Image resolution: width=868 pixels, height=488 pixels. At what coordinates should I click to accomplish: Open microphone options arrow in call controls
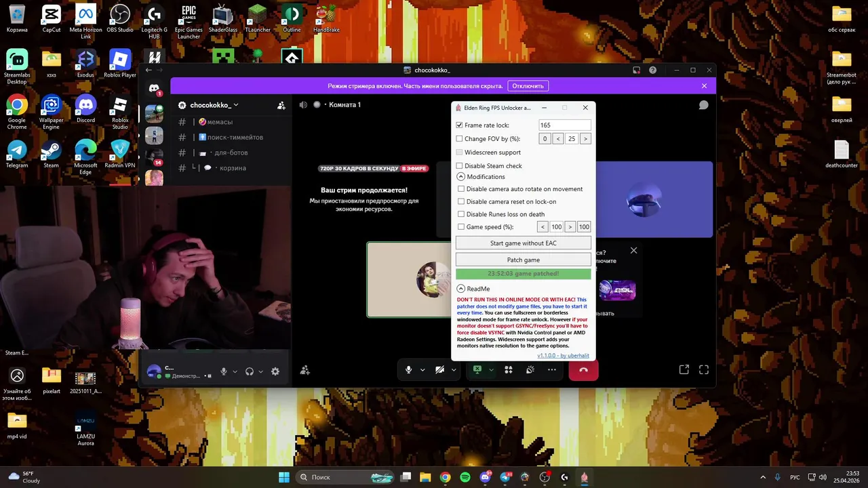coord(422,370)
